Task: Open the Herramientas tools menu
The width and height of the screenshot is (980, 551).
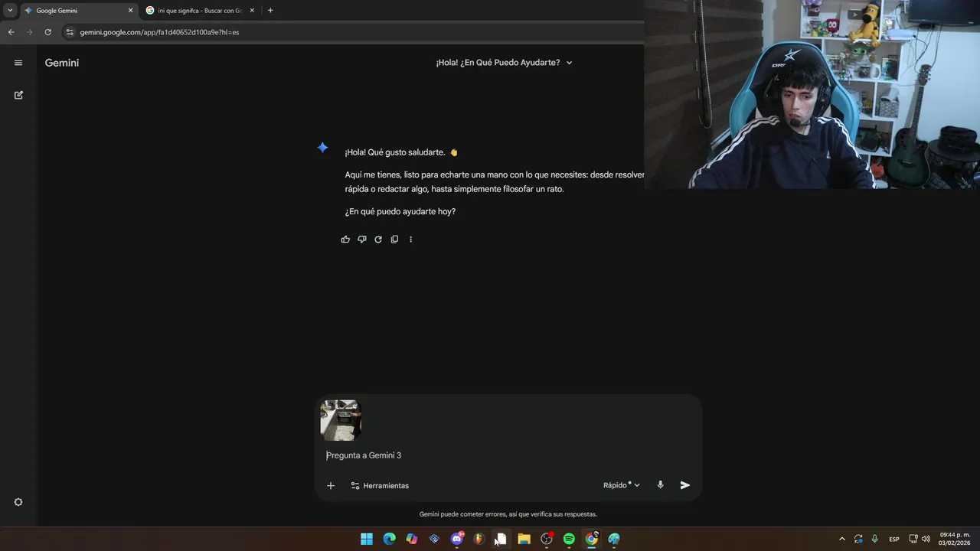Action: pos(380,485)
